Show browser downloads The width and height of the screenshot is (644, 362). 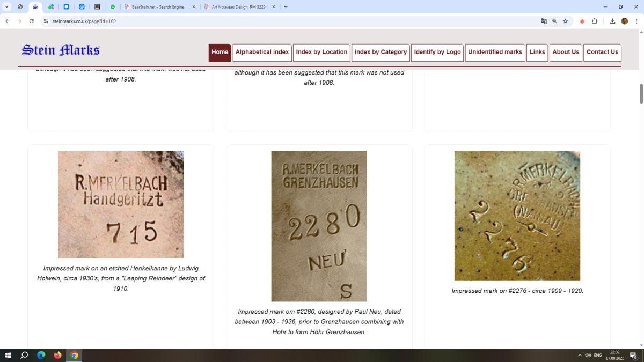pyautogui.click(x=612, y=21)
